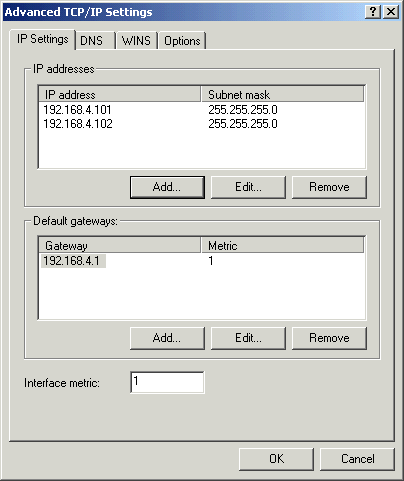Click the Subnet mask column header
This screenshot has width=404, height=481.
click(x=282, y=95)
